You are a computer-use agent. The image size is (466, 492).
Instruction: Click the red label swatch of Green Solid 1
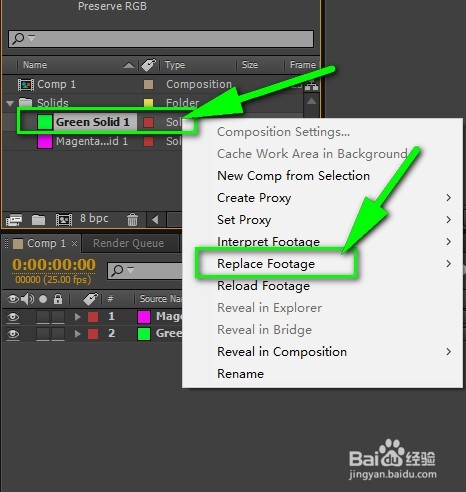[148, 122]
